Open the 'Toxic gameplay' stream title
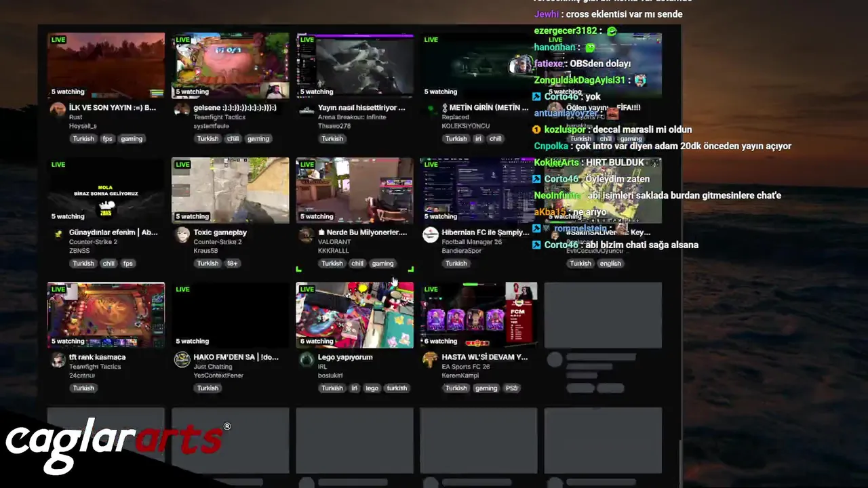This screenshot has width=868, height=488. 220,232
